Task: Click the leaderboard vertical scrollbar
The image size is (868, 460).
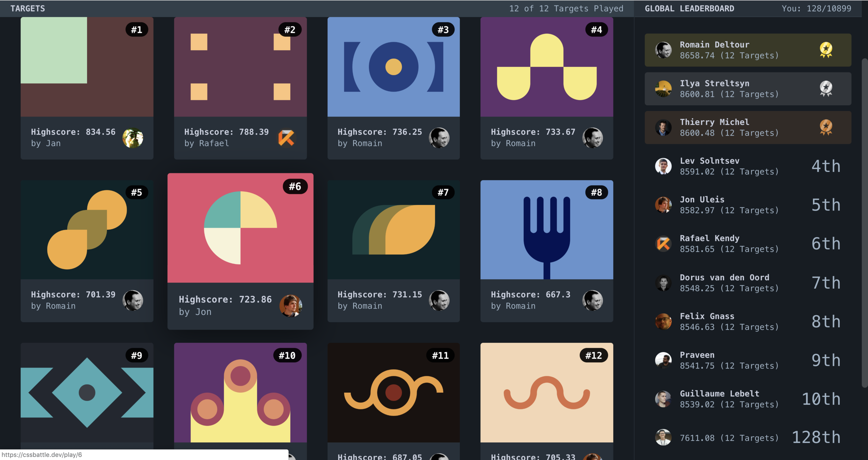Action: [864, 222]
